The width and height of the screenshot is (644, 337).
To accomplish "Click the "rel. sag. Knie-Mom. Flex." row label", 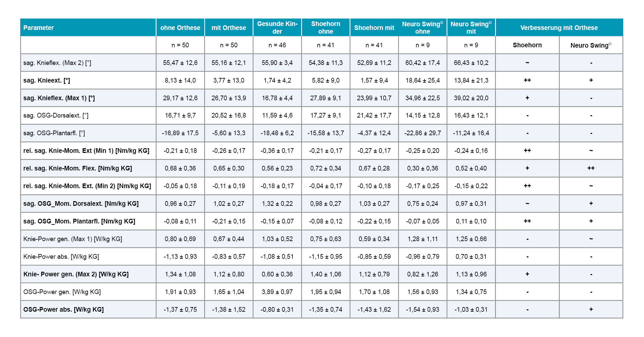I will 78,168.
